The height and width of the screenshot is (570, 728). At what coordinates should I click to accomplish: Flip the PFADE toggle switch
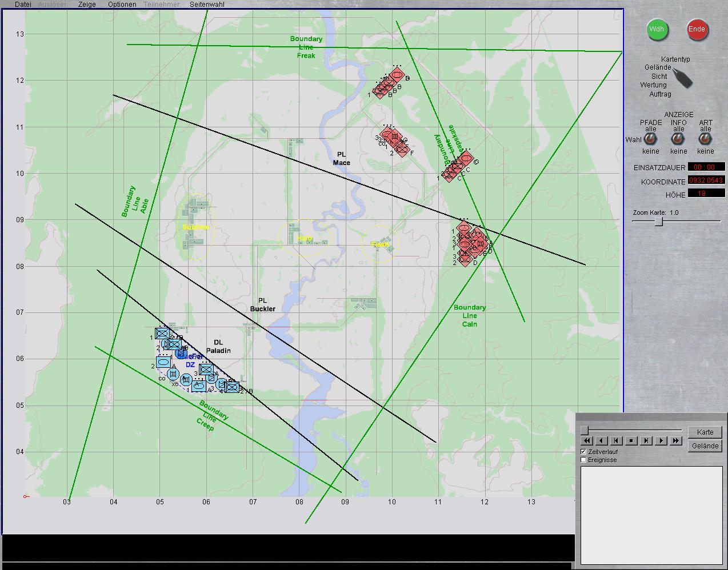click(x=650, y=140)
